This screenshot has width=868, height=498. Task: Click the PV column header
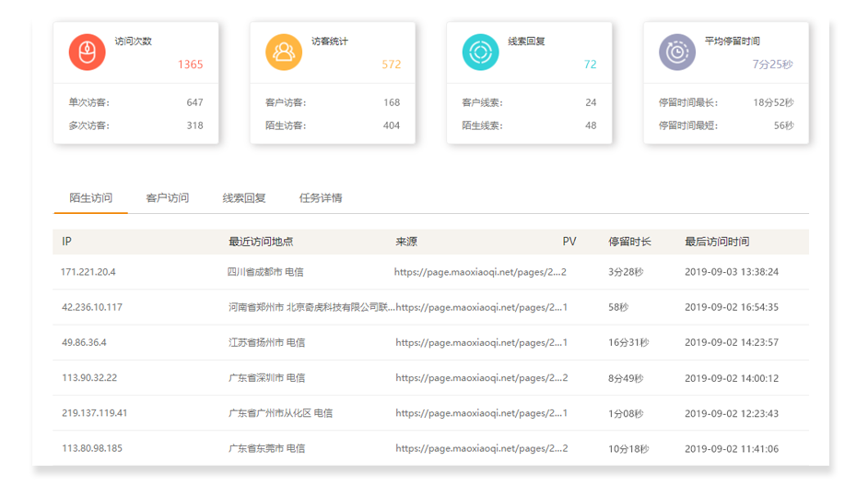pyautogui.click(x=569, y=242)
